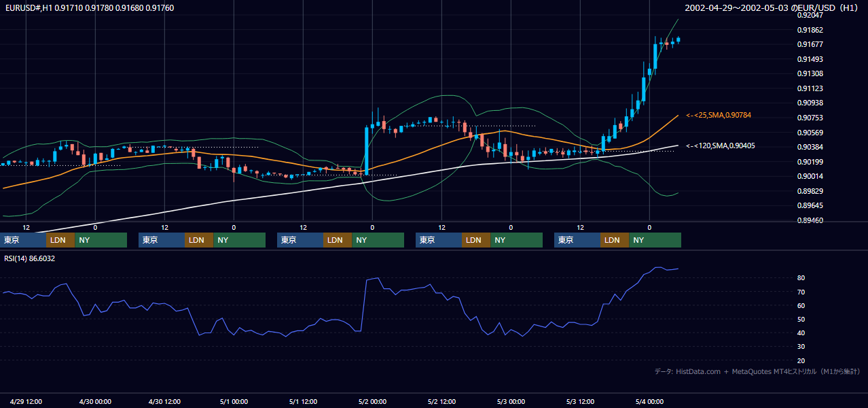This screenshot has height=408, width=868.
Task: Click RSI scale value 70
Action: [801, 292]
